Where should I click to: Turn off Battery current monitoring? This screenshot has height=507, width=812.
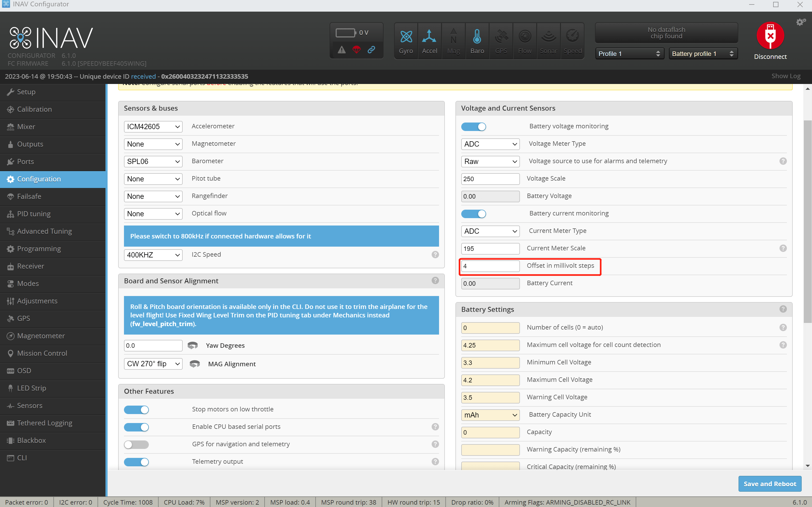click(x=473, y=214)
